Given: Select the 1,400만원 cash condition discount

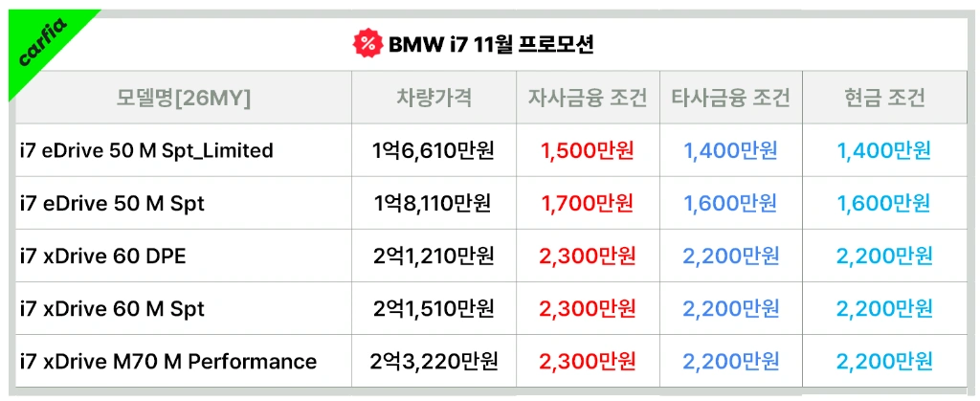Looking at the screenshot, I should [883, 150].
